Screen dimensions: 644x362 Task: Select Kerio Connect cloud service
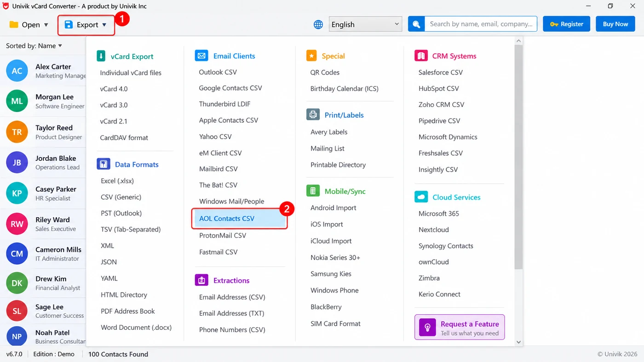tap(439, 294)
